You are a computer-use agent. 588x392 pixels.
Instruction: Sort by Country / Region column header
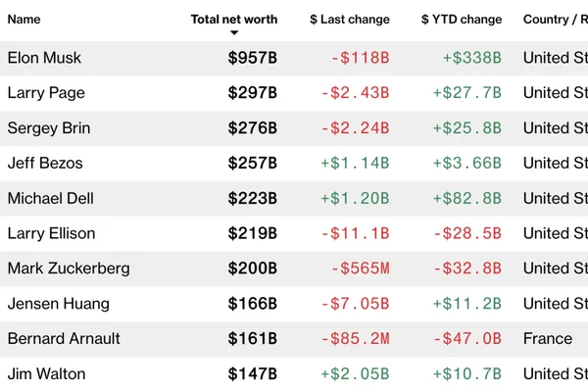(556, 20)
